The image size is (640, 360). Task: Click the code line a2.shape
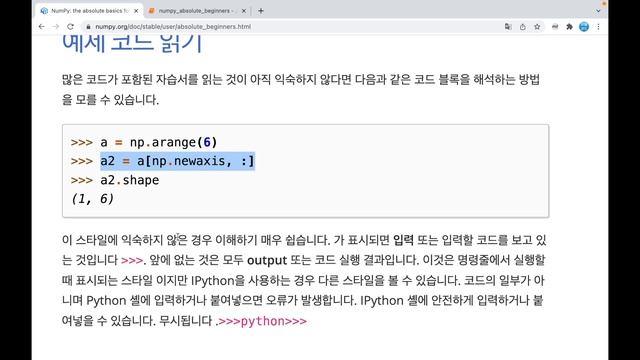(130, 180)
